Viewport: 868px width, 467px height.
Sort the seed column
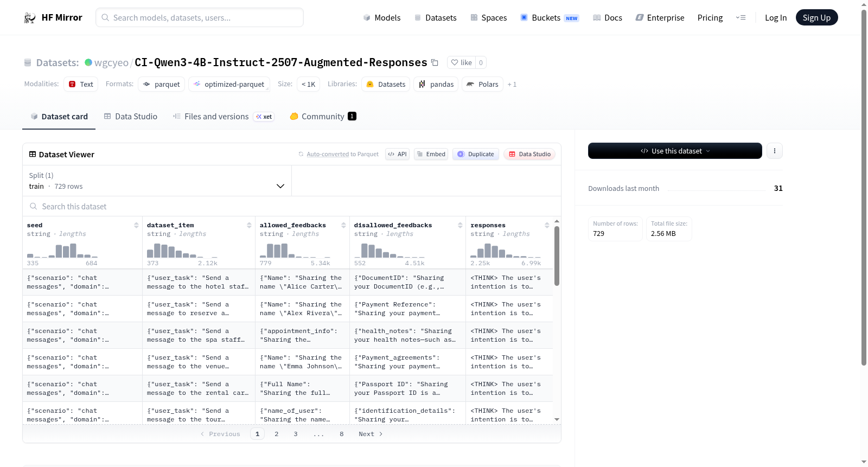[x=136, y=225]
